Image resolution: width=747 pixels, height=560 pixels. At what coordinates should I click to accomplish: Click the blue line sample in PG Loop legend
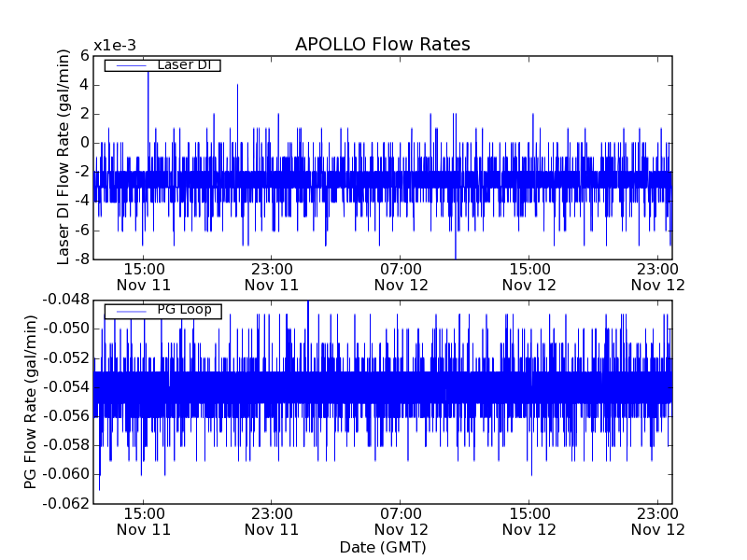tap(129, 311)
